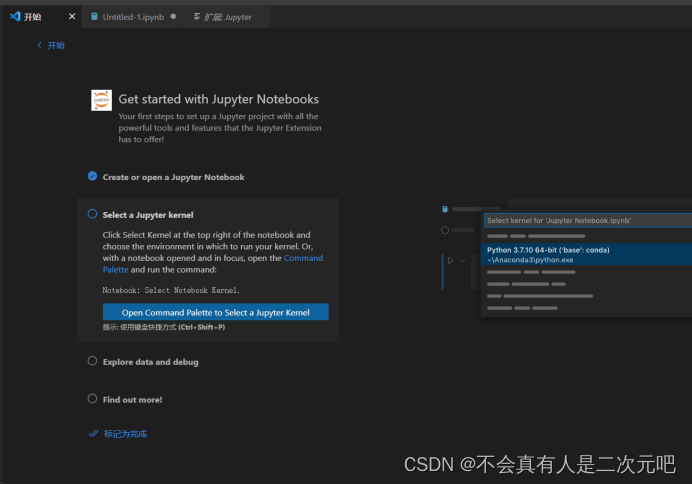692x485 pixels.
Task: Click the Ctrl+Shift+P keyboard shortcut hint
Action: [202, 327]
